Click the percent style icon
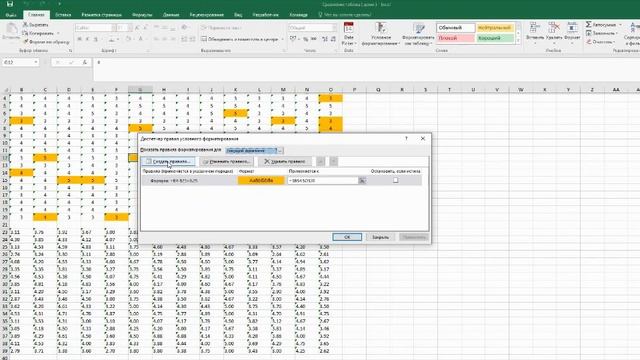The height and width of the screenshot is (360, 640). 305,39
